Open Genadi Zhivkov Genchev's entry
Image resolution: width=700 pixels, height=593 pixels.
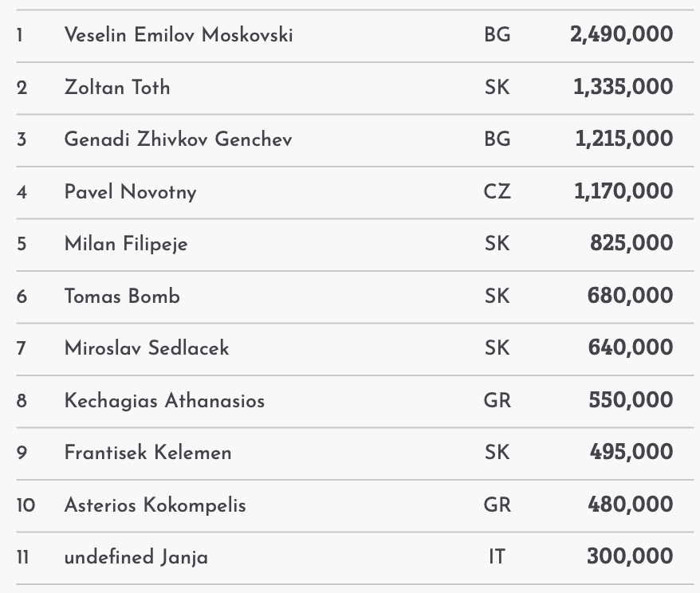coord(178,139)
